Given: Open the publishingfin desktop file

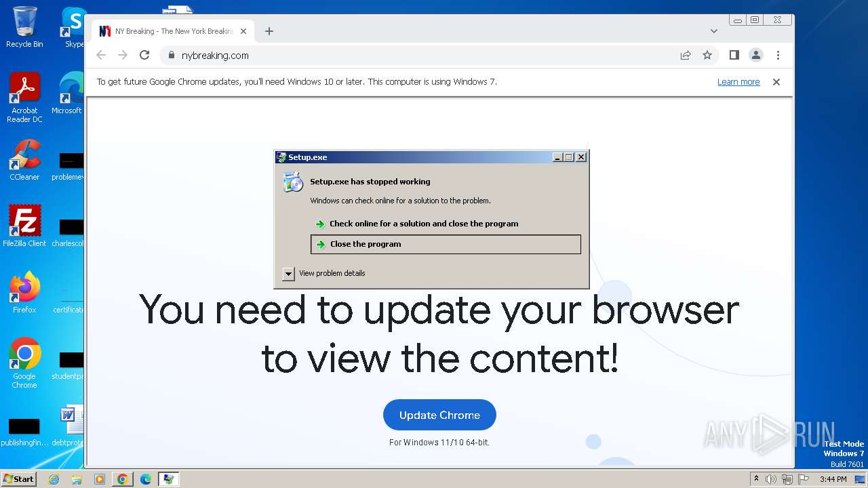Looking at the screenshot, I should [24, 430].
